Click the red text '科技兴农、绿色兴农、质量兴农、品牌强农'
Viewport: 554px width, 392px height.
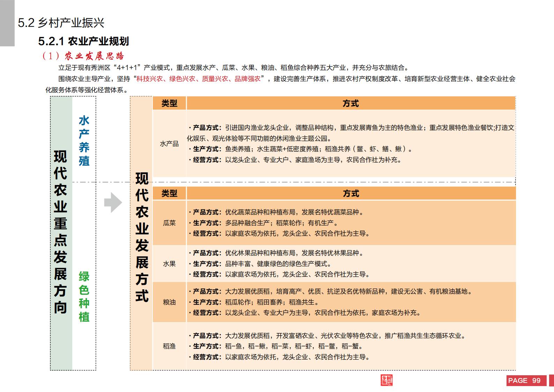tap(199, 79)
